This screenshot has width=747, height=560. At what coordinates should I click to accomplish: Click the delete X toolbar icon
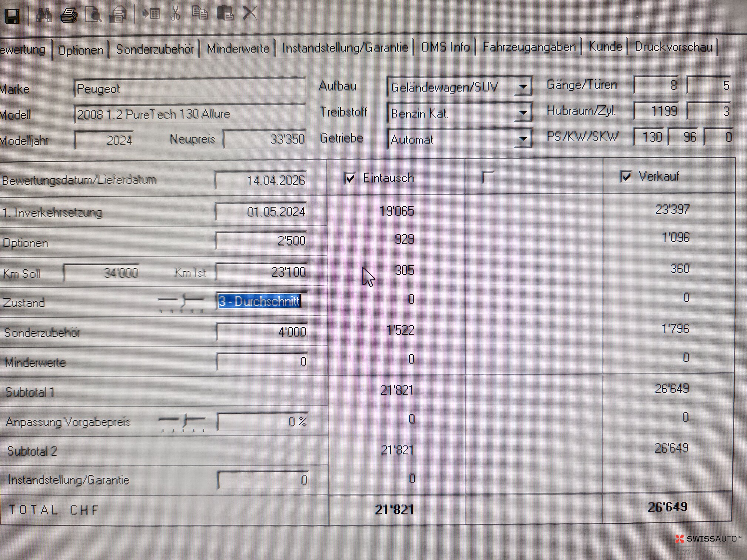250,13
